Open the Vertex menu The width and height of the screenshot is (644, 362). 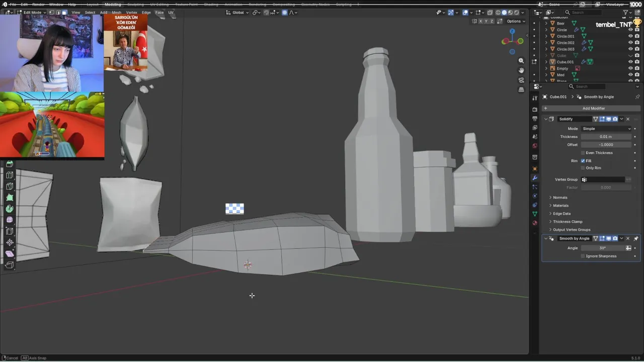(x=131, y=13)
